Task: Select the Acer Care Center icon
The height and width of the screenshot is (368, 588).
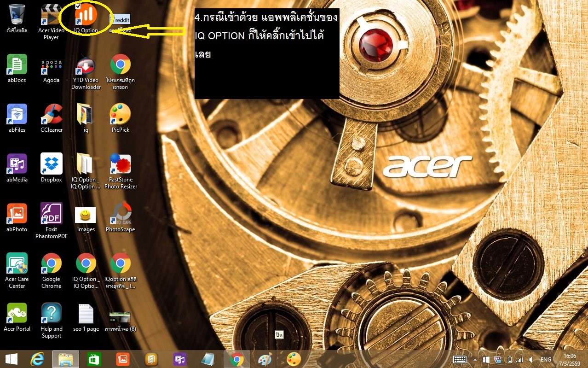Action: 17,263
